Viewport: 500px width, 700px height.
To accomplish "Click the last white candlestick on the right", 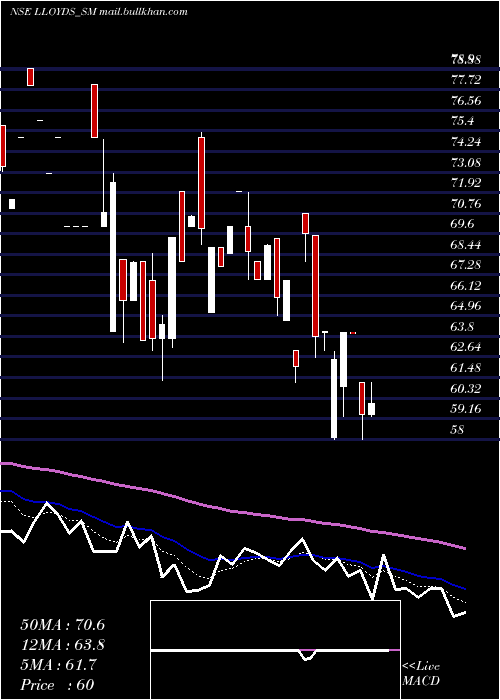I will [371, 409].
